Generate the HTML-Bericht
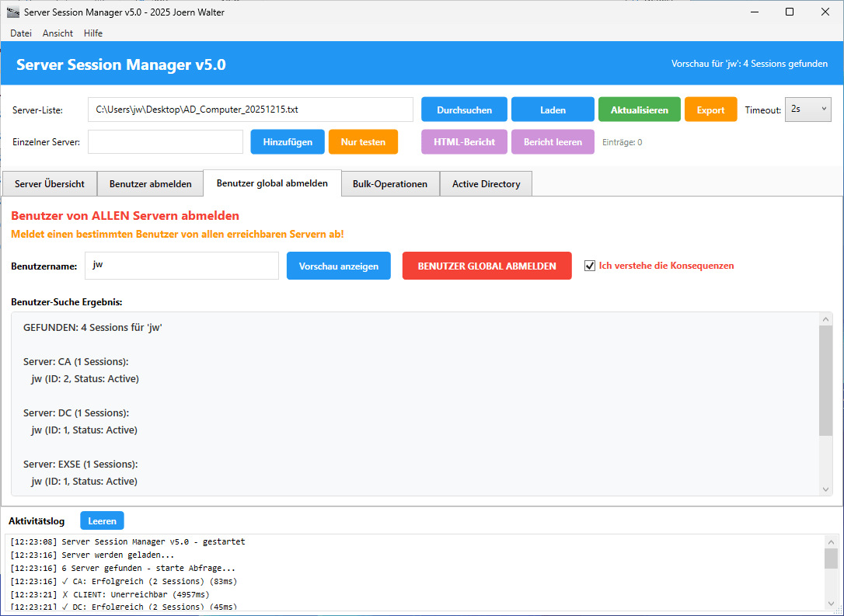 pyautogui.click(x=464, y=142)
